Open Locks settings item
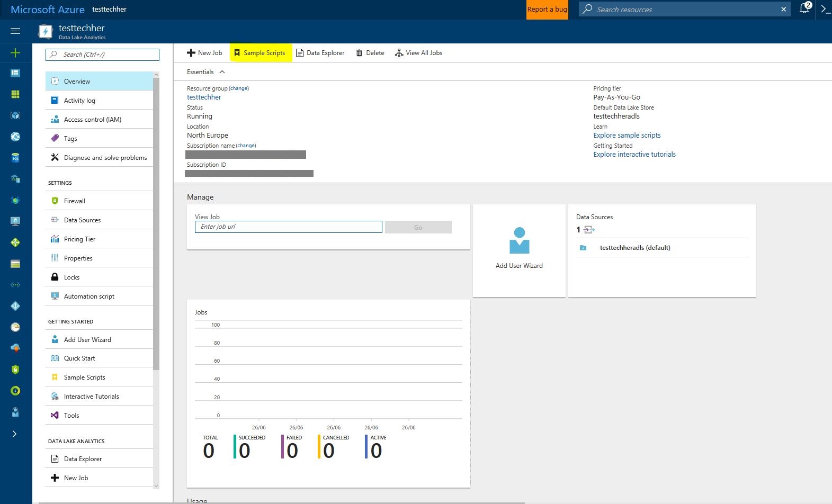The height and width of the screenshot is (504, 832). click(99, 277)
